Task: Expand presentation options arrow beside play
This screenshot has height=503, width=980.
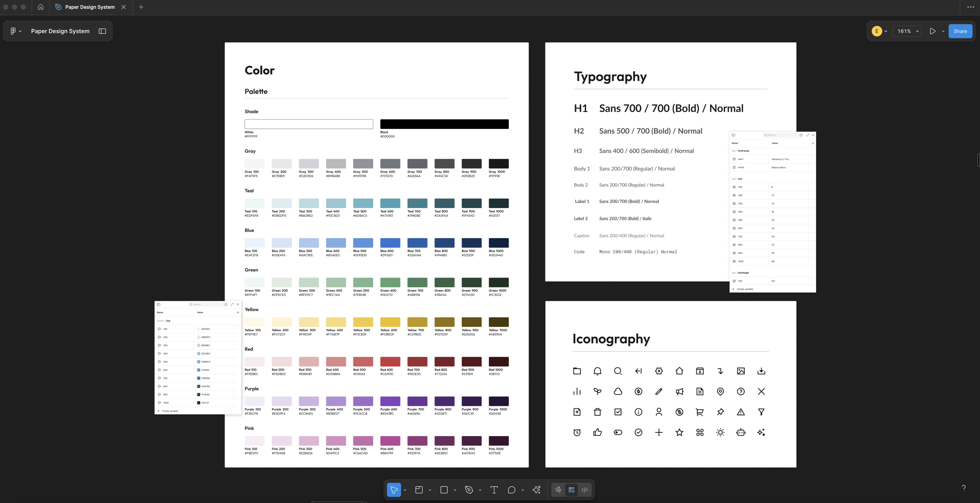Action: coord(943,31)
